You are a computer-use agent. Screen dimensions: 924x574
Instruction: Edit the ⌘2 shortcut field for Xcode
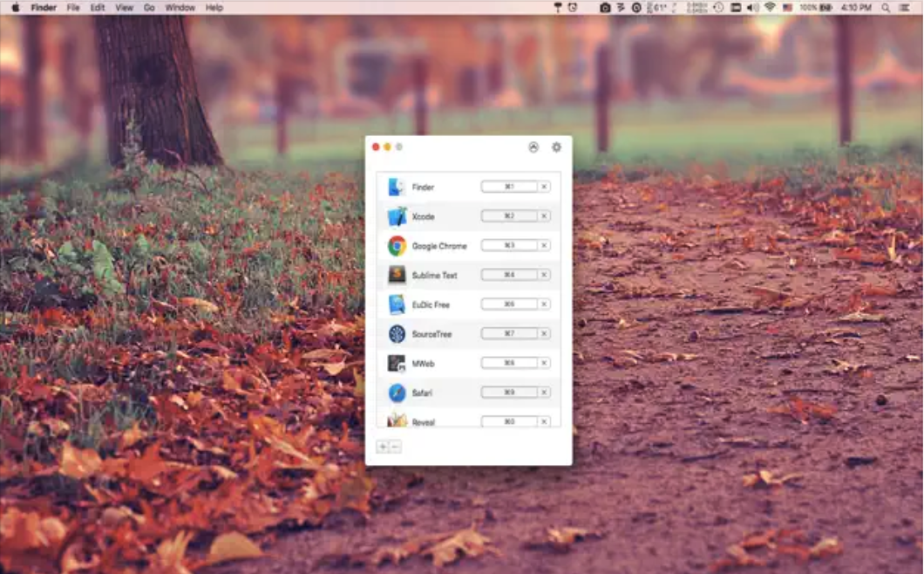coord(509,216)
